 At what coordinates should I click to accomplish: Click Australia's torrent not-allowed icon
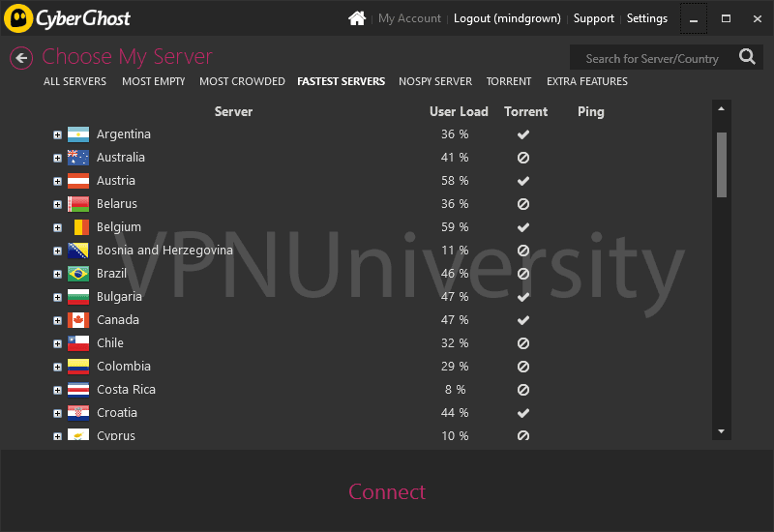pyautogui.click(x=523, y=158)
